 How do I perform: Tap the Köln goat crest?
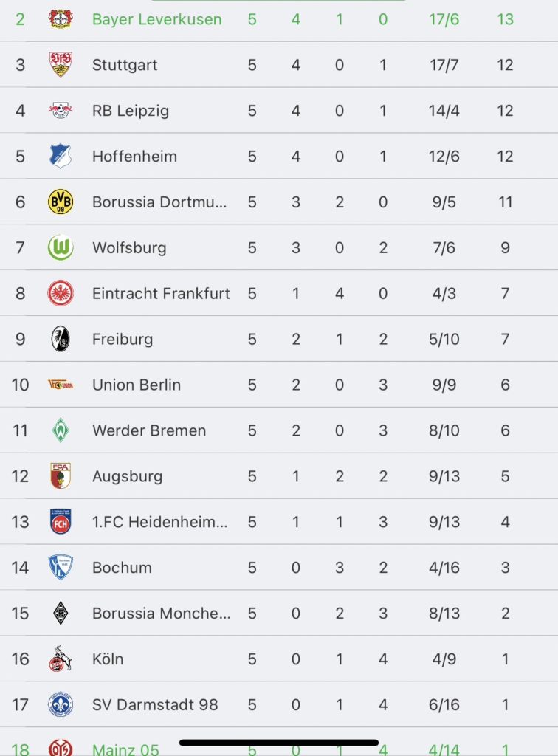[x=61, y=659]
